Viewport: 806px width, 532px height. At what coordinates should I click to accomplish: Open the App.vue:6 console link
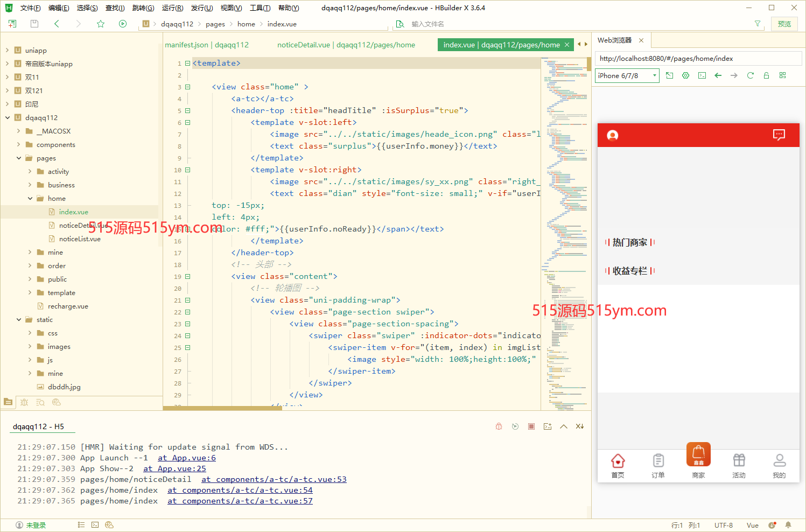pyautogui.click(x=186, y=458)
